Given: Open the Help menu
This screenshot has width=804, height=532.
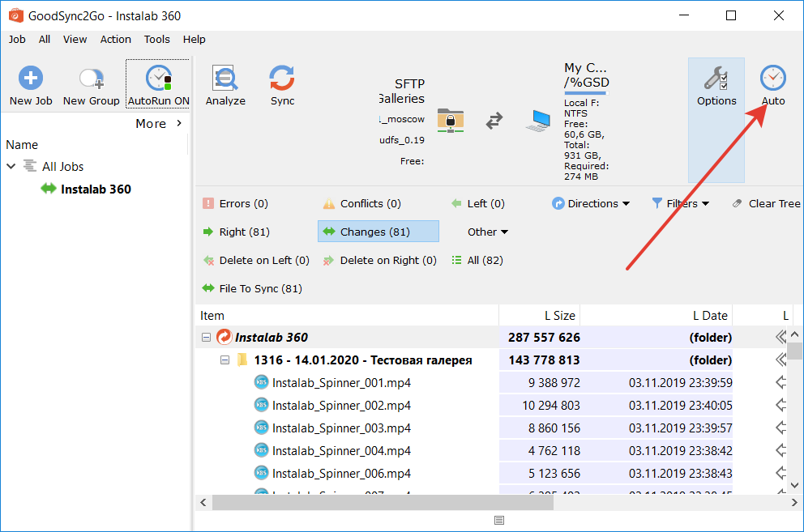Looking at the screenshot, I should [x=195, y=39].
